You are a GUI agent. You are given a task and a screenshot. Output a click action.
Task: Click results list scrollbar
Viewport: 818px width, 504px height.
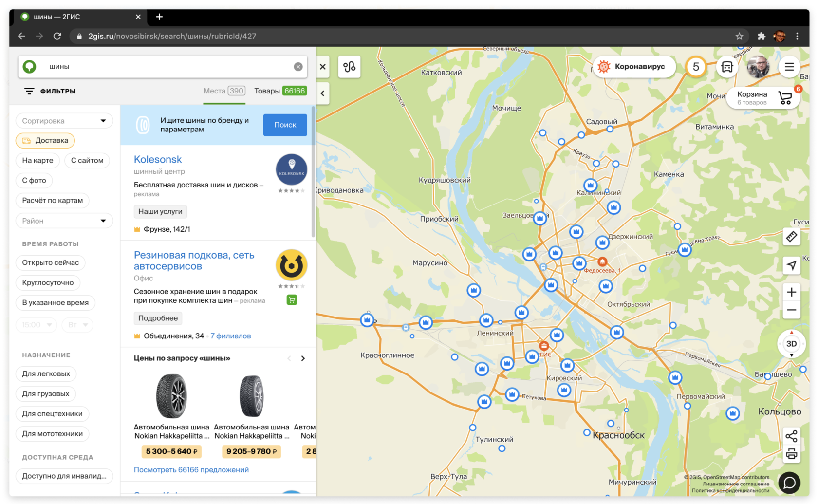[x=313, y=172]
